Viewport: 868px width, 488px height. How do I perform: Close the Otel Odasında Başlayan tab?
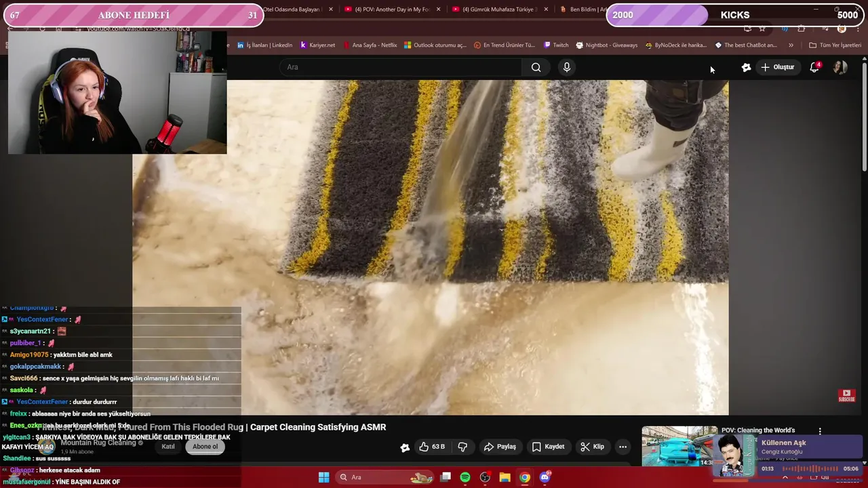(331, 9)
